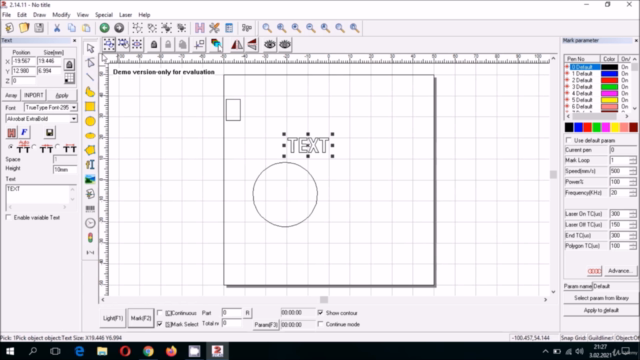Pick the blue swatch in color palette row
640x360 pixels.
coord(578,127)
